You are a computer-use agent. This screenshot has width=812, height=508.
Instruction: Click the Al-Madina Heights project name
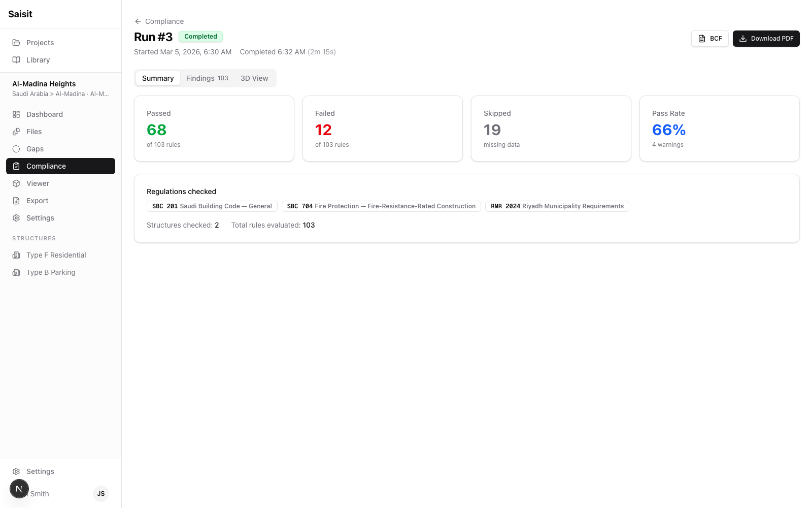click(44, 84)
